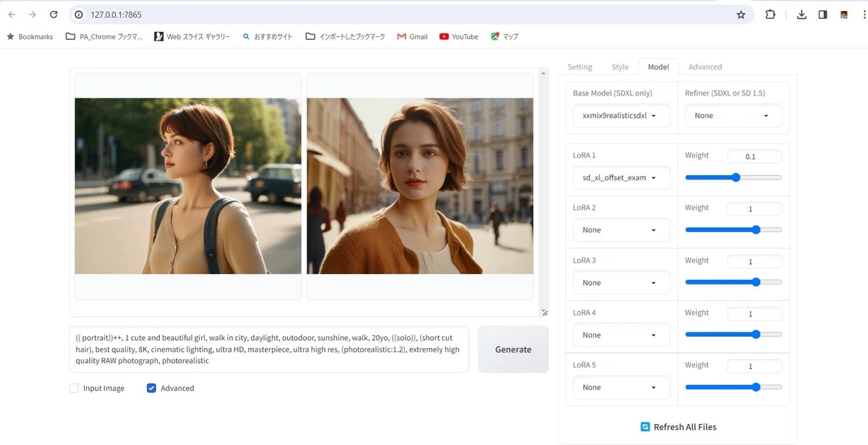Image resolution: width=868 pixels, height=445 pixels.
Task: Open the マップ bookmark
Action: point(505,36)
